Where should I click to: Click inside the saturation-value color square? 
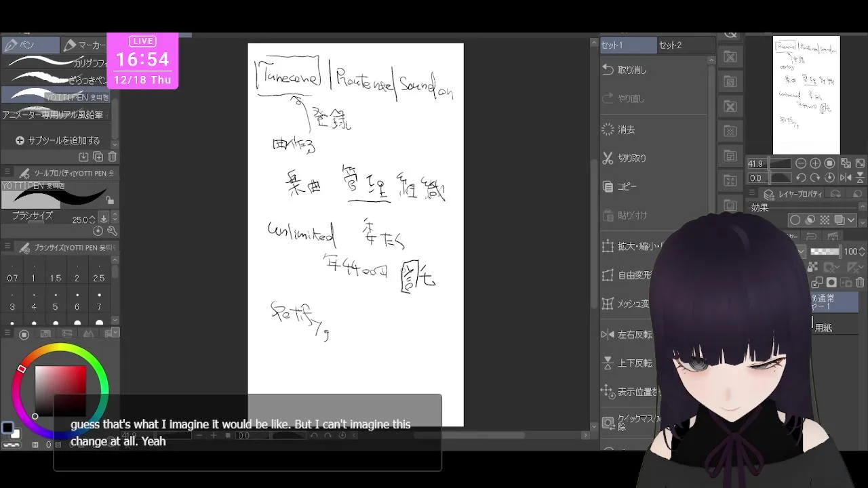click(60, 391)
